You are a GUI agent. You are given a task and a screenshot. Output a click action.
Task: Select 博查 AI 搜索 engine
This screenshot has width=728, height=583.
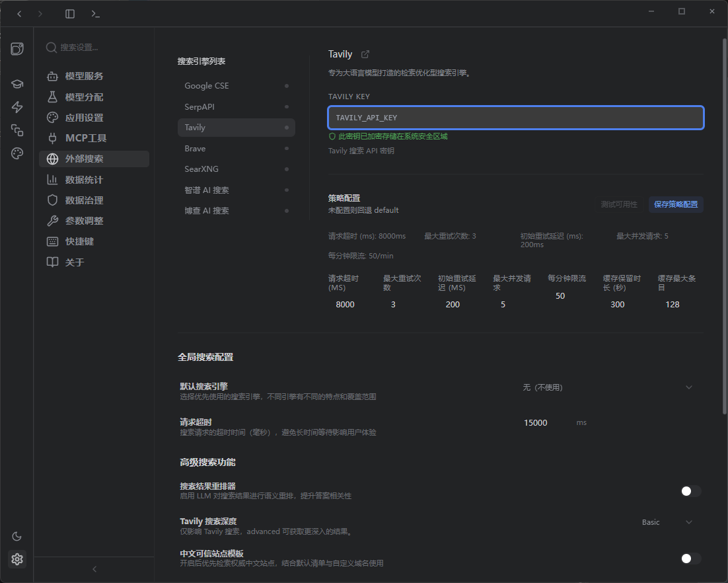coord(237,210)
